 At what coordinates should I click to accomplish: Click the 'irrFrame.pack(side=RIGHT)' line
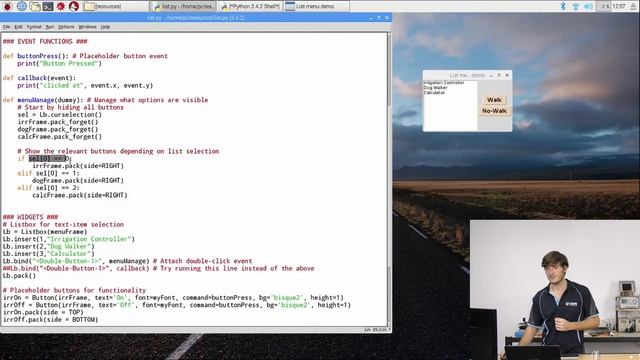[78, 166]
